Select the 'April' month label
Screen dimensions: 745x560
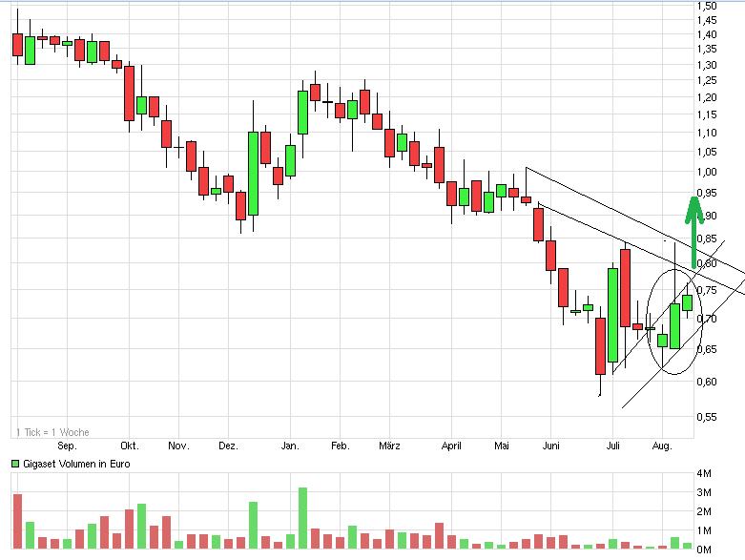[451, 446]
